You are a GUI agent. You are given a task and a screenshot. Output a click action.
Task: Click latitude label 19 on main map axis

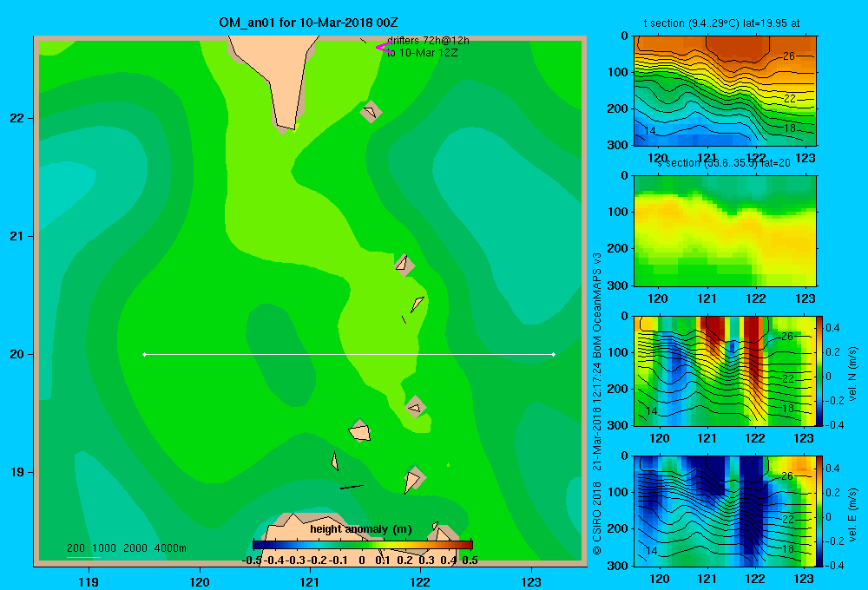tap(16, 472)
